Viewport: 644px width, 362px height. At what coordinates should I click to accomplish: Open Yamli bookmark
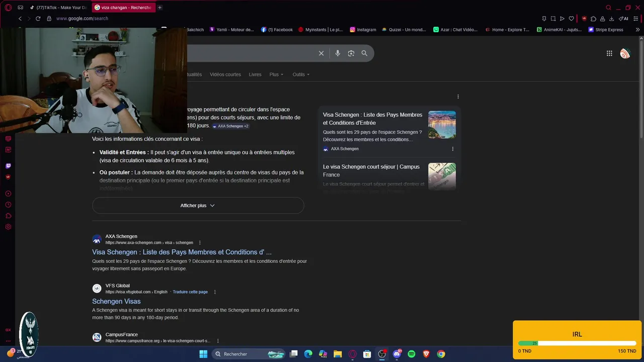(x=232, y=30)
